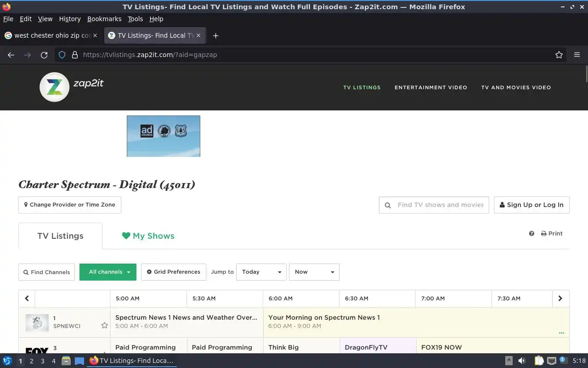588x368 pixels.
Task: Expand the All channels dropdown
Action: (108, 272)
